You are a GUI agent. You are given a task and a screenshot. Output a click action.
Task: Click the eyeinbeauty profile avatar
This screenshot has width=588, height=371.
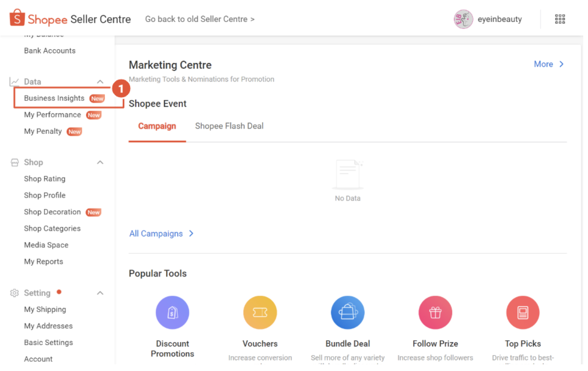tap(463, 19)
